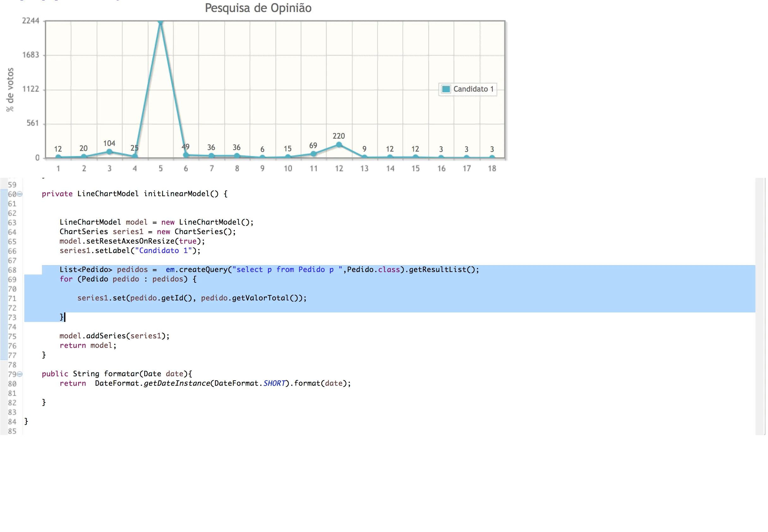Click the first data point labeled 12

[58, 157]
